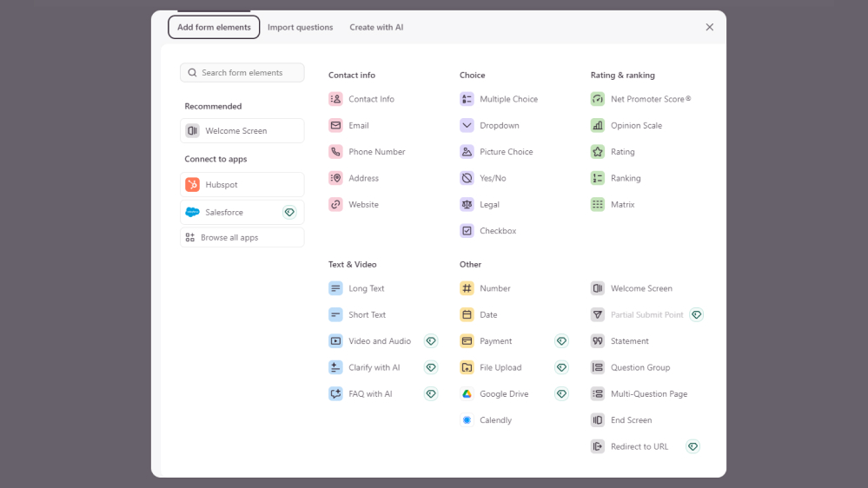This screenshot has width=868, height=488.
Task: Select the Google Drive icon
Action: tap(467, 394)
